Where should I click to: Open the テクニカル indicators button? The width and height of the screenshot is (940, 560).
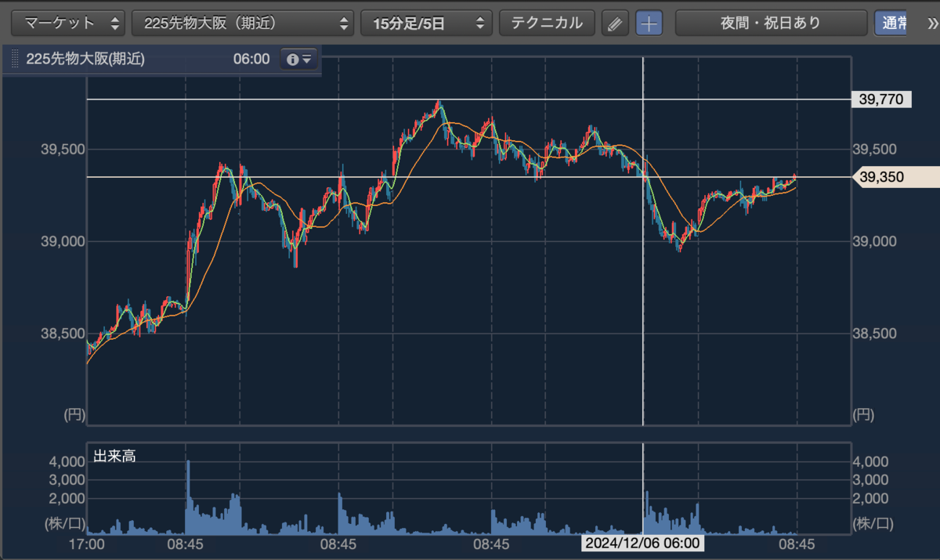pyautogui.click(x=547, y=23)
